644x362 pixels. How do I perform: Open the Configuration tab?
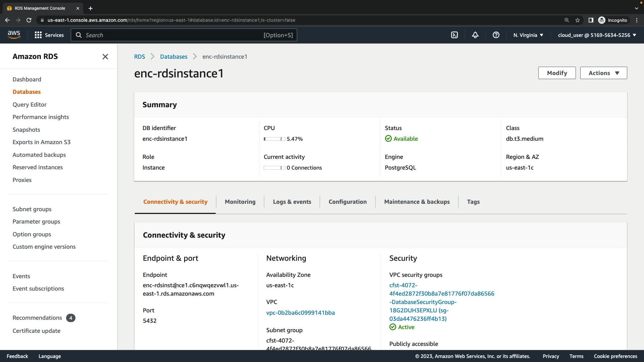point(347,202)
